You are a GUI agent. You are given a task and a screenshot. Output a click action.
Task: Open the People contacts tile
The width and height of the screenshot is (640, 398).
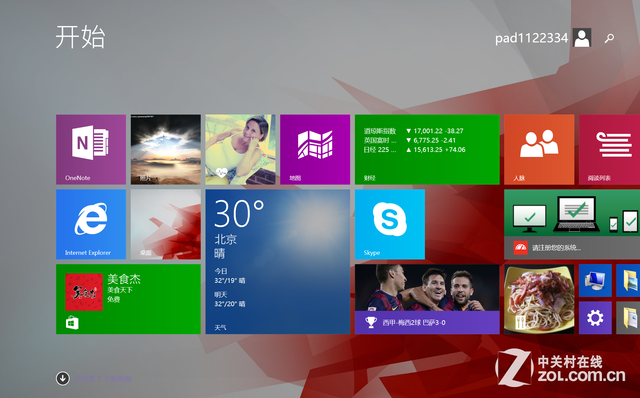(x=539, y=149)
